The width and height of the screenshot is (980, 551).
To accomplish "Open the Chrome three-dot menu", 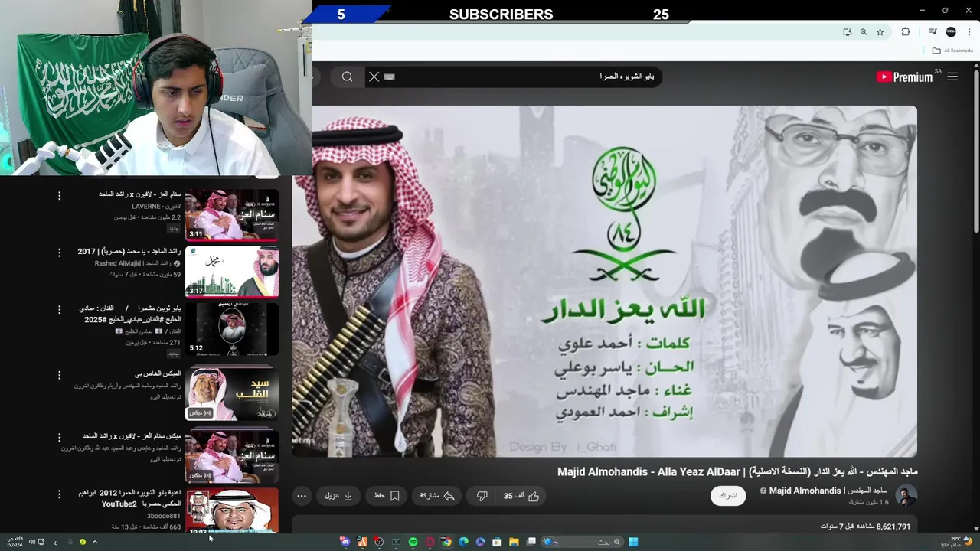I will [x=969, y=32].
